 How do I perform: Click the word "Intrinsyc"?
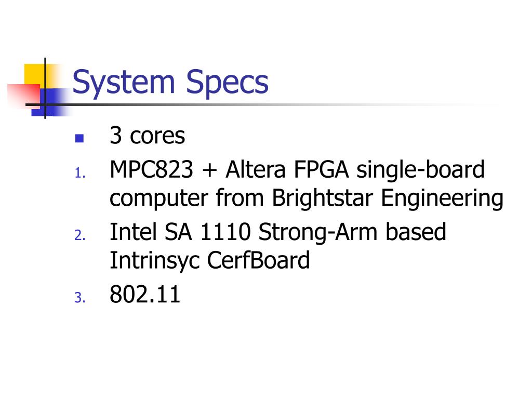(154, 261)
